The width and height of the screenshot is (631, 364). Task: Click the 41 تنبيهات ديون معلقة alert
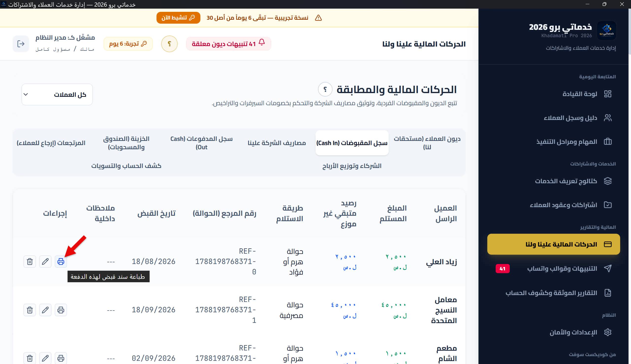coord(228,44)
